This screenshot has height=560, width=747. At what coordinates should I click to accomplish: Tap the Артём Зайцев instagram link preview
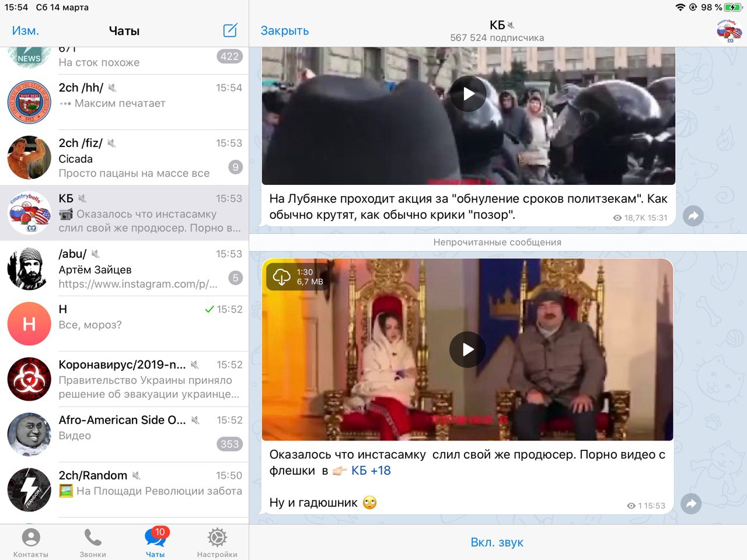pos(138,284)
